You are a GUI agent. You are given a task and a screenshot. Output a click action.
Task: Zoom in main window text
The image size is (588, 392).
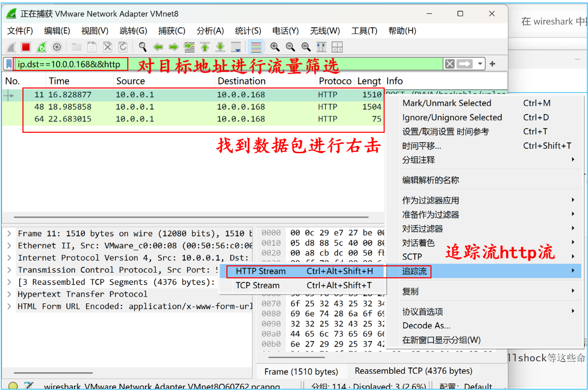(x=275, y=47)
